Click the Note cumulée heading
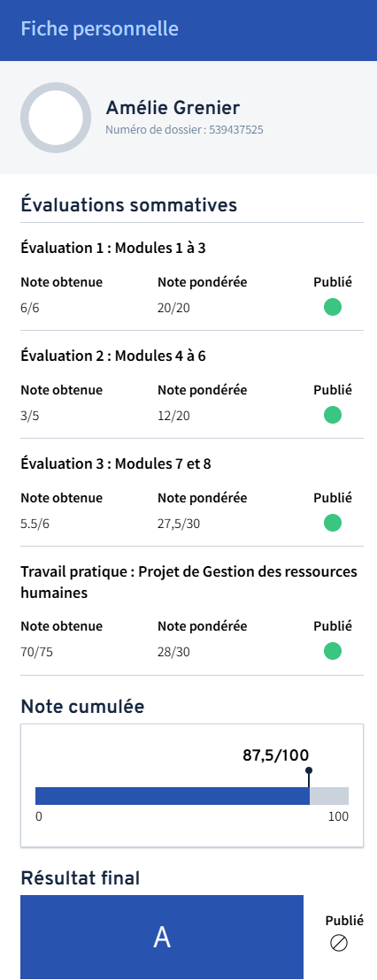 [82, 707]
